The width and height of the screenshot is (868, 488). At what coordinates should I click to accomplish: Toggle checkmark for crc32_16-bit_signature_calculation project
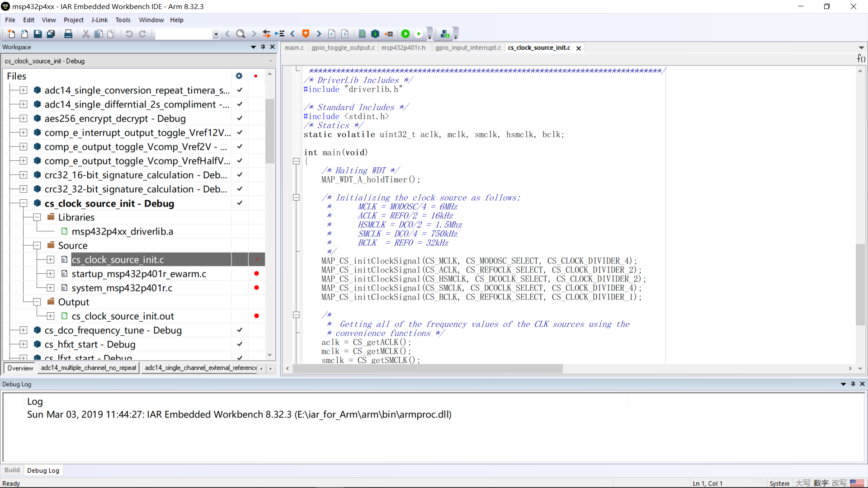click(240, 174)
